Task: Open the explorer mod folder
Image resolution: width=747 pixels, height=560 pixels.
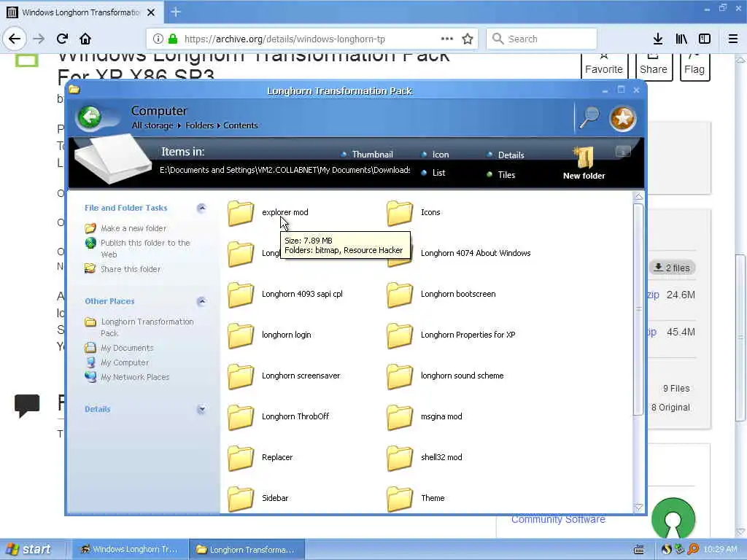Action: pyautogui.click(x=268, y=212)
